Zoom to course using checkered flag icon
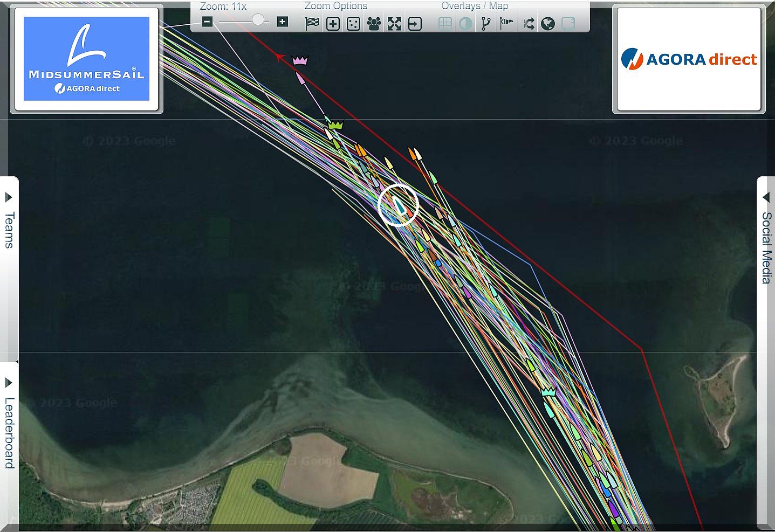The height and width of the screenshot is (532, 775). click(x=312, y=24)
